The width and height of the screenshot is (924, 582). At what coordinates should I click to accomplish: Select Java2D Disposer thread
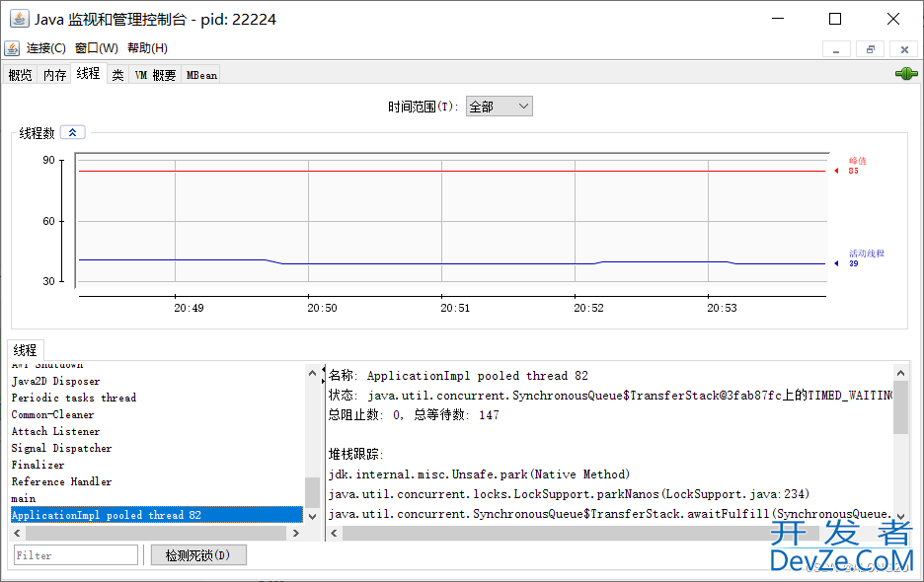coord(157,381)
